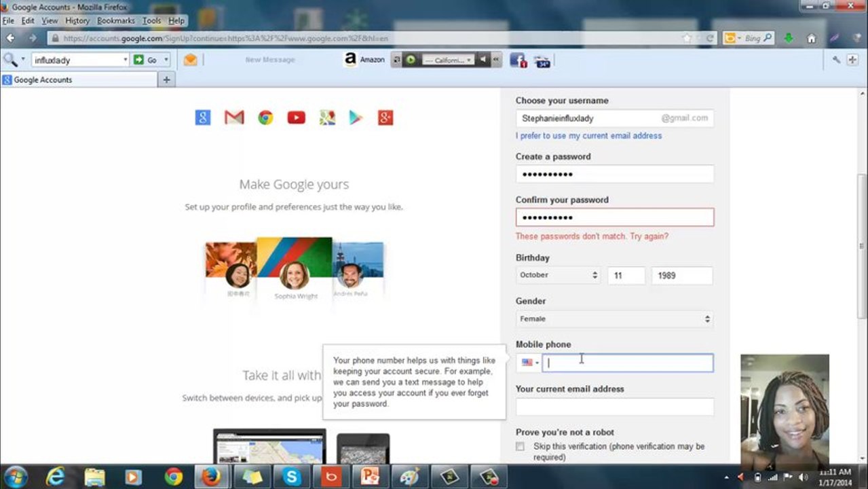Open a new tab with plus button
Viewport: 868px width, 489px height.
point(166,79)
